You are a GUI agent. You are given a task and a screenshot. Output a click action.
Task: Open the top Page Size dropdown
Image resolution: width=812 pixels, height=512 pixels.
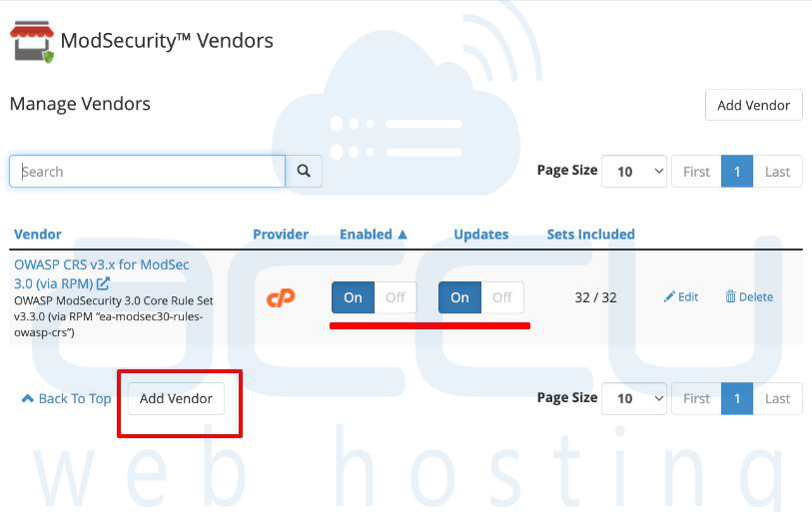click(x=634, y=172)
